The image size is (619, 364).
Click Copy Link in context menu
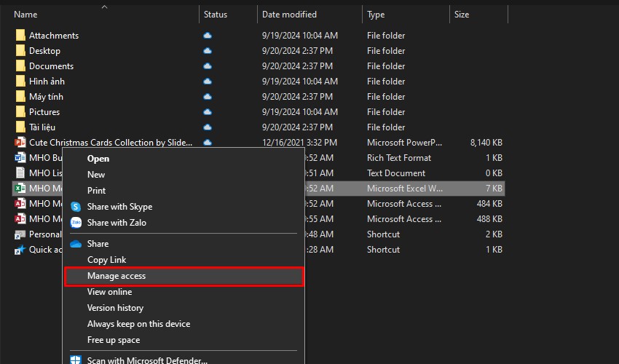pos(106,260)
